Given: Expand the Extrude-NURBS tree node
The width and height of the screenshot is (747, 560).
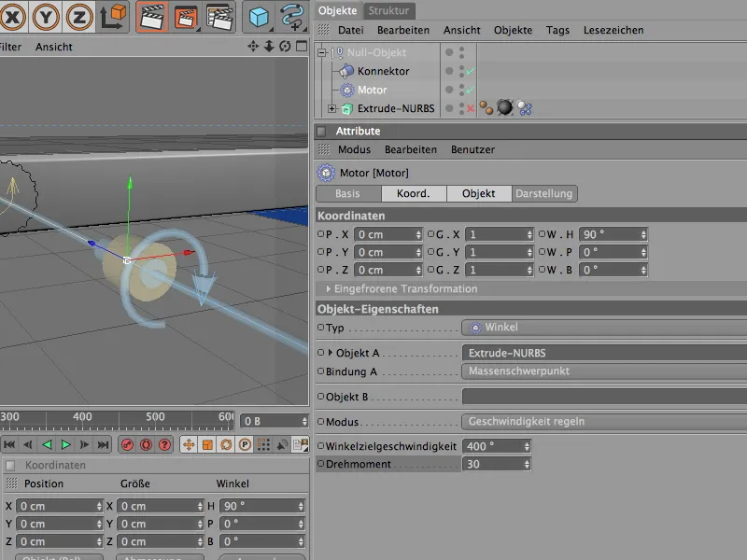Looking at the screenshot, I should [x=331, y=109].
